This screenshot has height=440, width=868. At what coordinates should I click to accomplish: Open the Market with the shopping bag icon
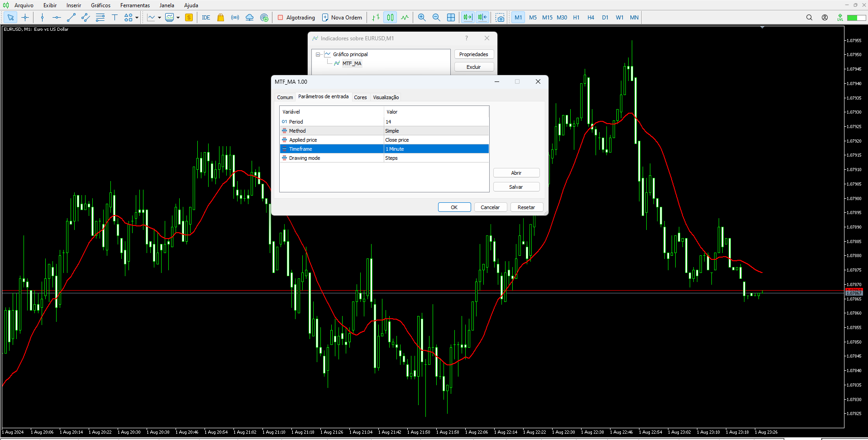[x=220, y=17]
